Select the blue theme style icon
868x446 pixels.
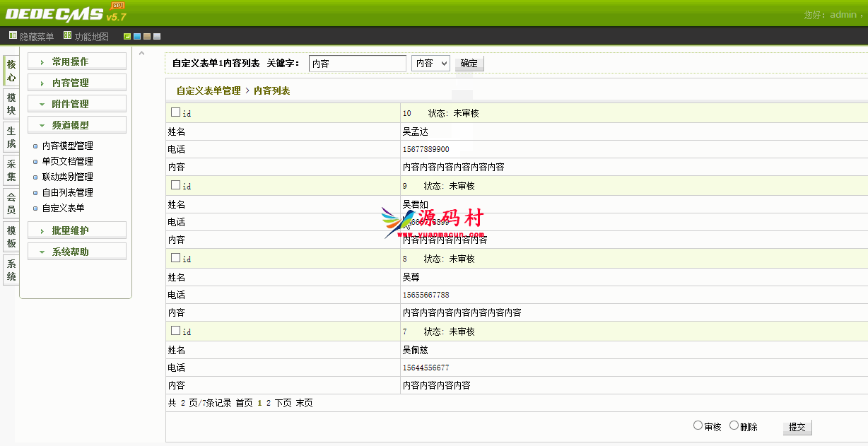[137, 36]
